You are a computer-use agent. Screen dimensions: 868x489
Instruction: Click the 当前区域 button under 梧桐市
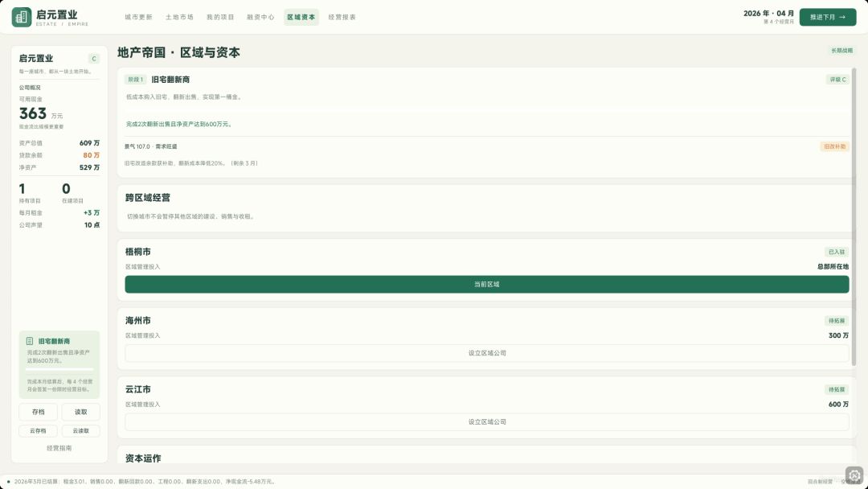tap(486, 284)
